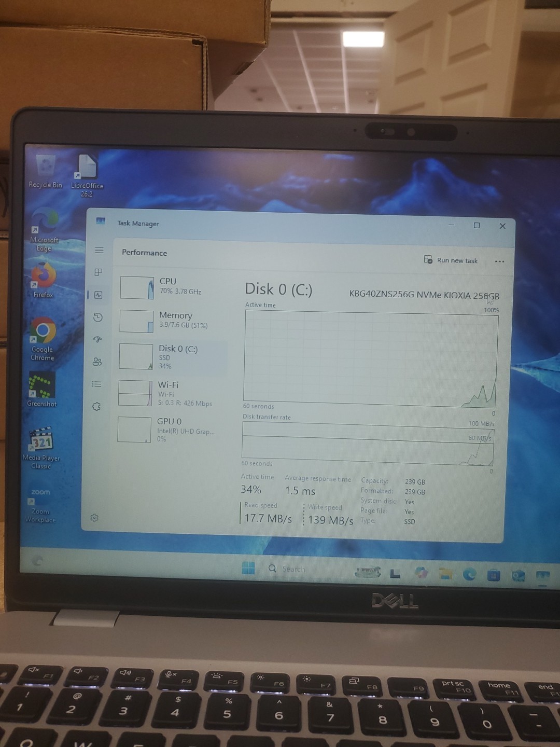The height and width of the screenshot is (747, 560).
Task: Open the Startup apps page icon
Action: [97, 339]
